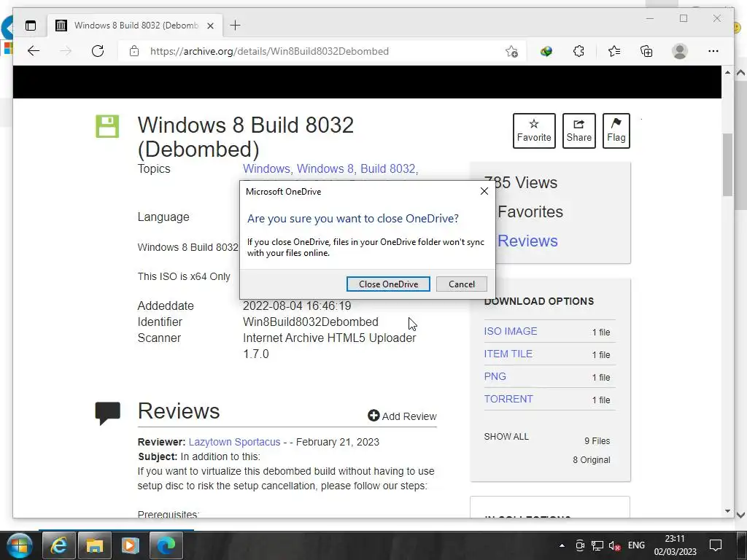The height and width of the screenshot is (560, 747).
Task: Click the page vertical scrollbar thumb
Action: (x=727, y=165)
